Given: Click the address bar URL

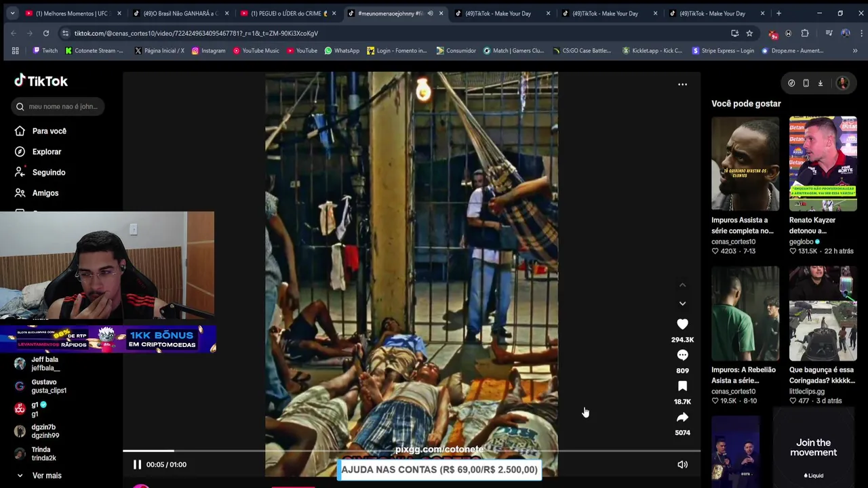Looking at the screenshot, I should 196,33.
